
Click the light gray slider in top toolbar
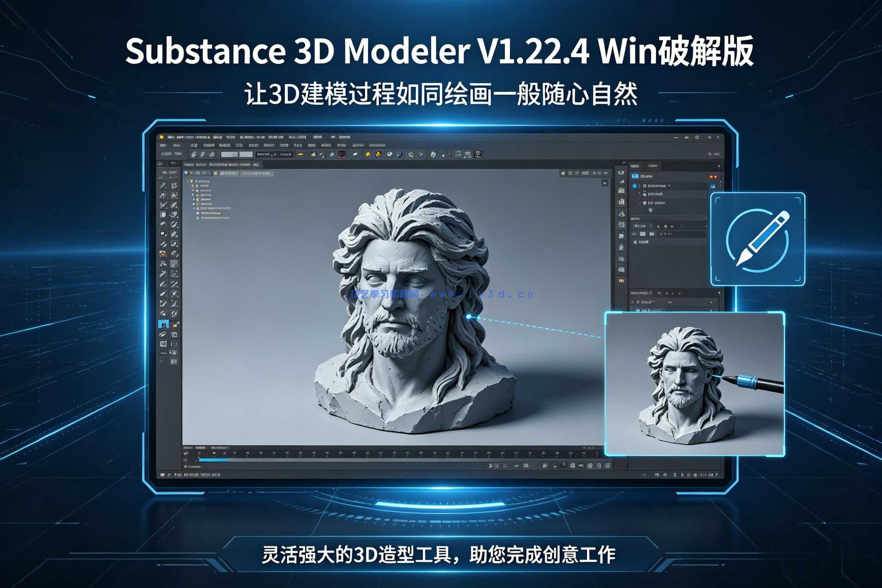pyautogui.click(x=237, y=154)
